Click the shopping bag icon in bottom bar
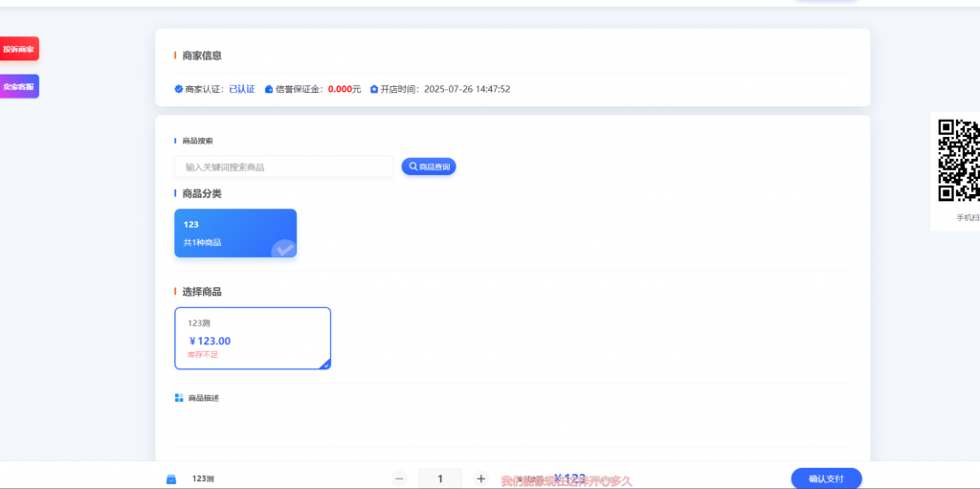 (x=171, y=478)
